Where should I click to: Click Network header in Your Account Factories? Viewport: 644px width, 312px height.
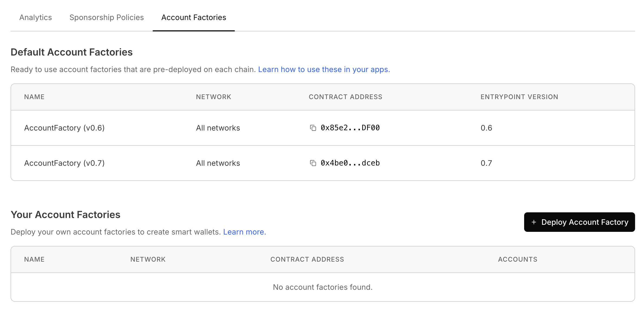click(x=148, y=259)
